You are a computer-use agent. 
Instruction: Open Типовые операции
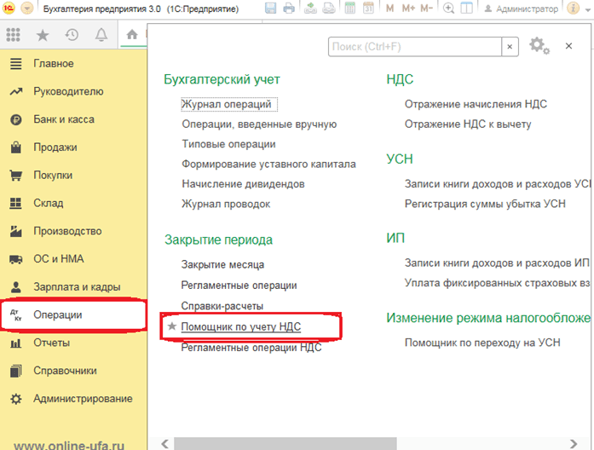click(x=229, y=144)
